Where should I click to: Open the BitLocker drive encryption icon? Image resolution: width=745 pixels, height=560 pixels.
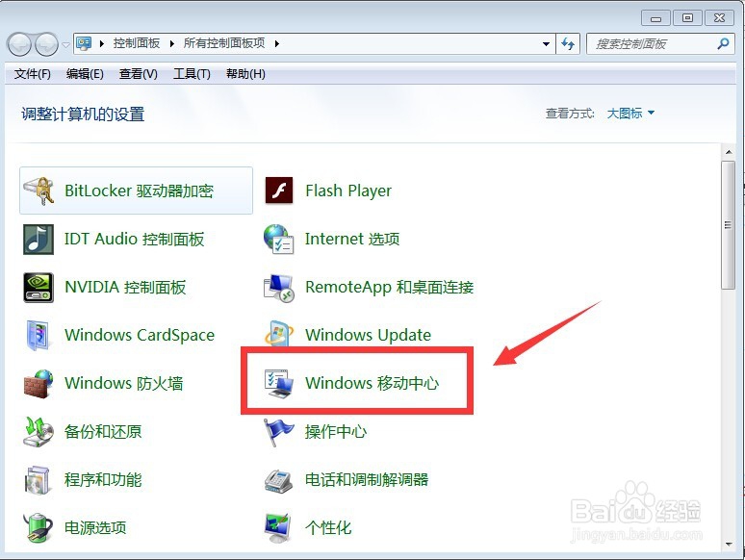[39, 191]
